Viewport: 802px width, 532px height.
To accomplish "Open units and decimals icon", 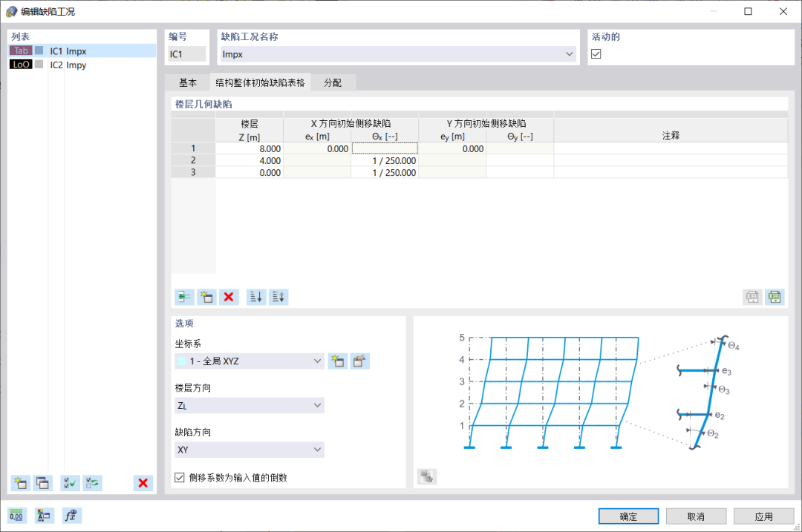I will pos(16,516).
